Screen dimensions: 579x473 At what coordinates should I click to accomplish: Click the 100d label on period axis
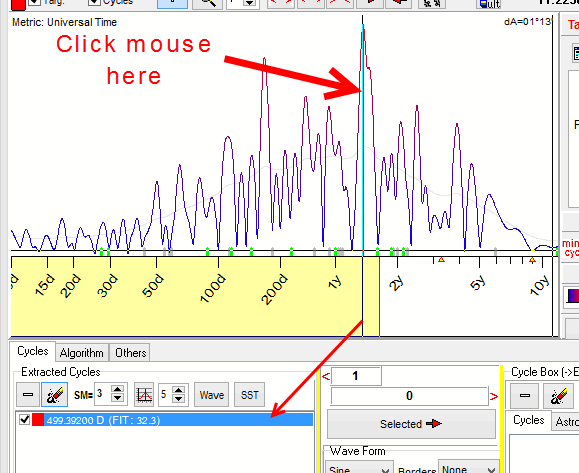coord(212,288)
